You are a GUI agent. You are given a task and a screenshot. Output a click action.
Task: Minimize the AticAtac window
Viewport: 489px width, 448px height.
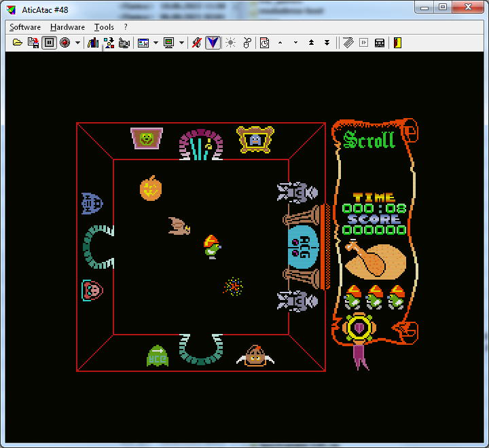click(424, 7)
